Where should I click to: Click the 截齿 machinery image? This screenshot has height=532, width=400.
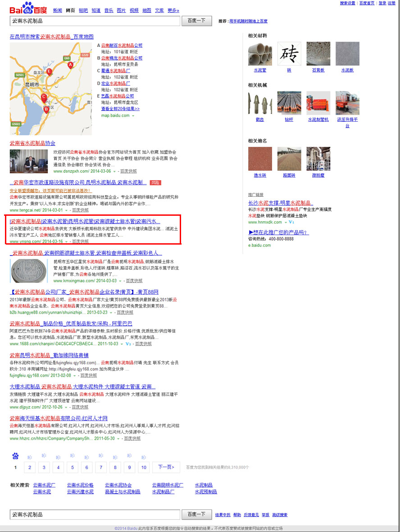260,103
